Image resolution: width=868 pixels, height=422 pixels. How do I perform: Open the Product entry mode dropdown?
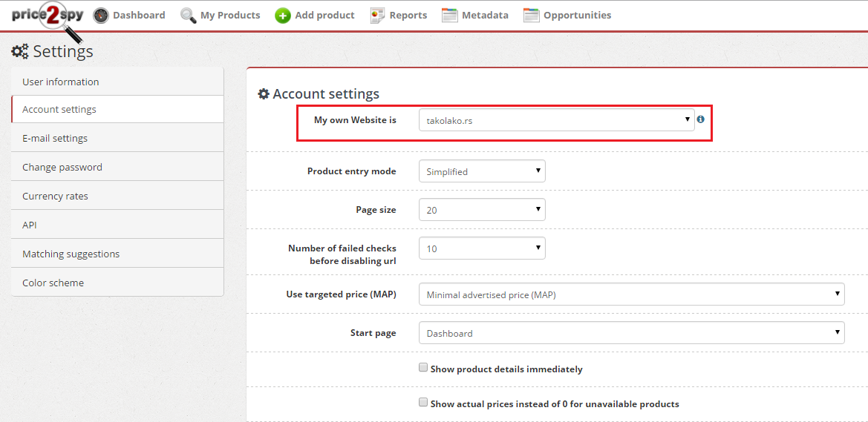tap(482, 171)
